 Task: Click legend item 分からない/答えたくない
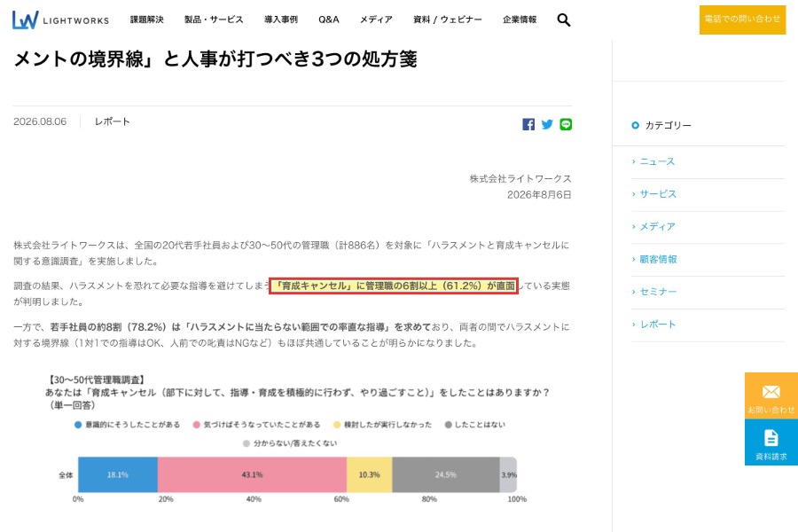coord(290,443)
